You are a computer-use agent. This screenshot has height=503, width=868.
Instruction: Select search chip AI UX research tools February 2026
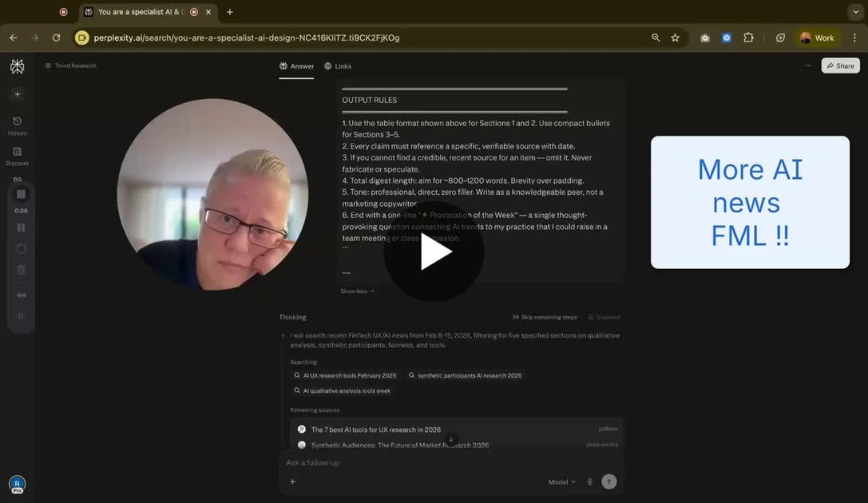pyautogui.click(x=345, y=375)
